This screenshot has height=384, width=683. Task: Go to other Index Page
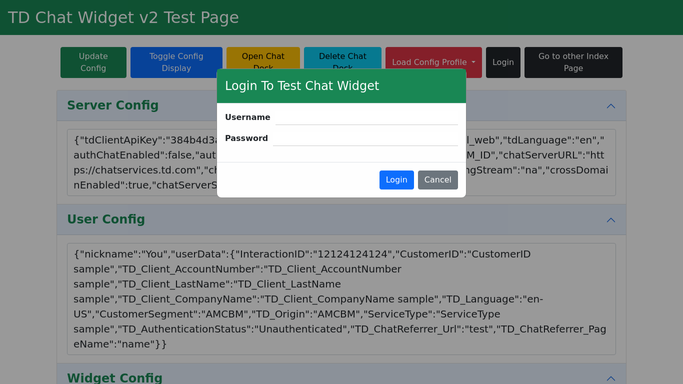pos(573,62)
